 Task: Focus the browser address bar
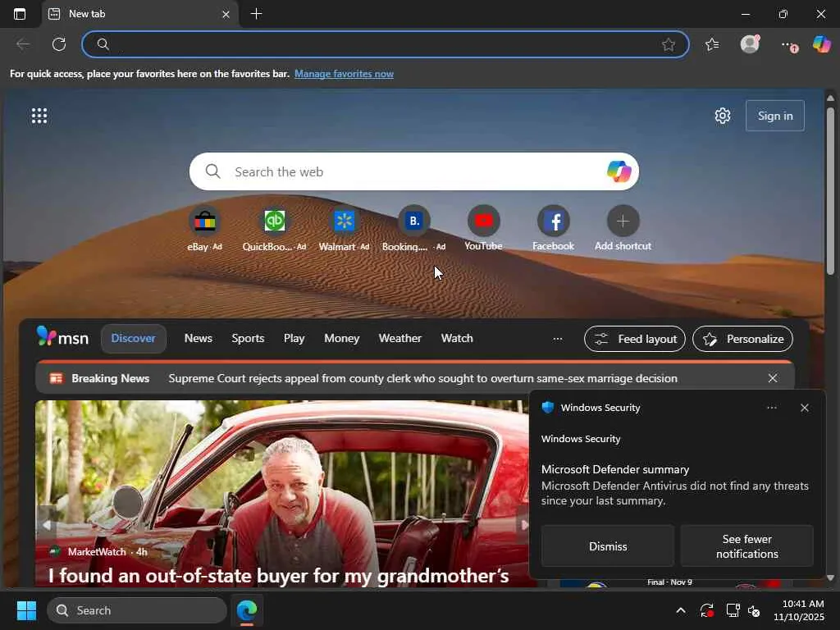click(x=386, y=44)
